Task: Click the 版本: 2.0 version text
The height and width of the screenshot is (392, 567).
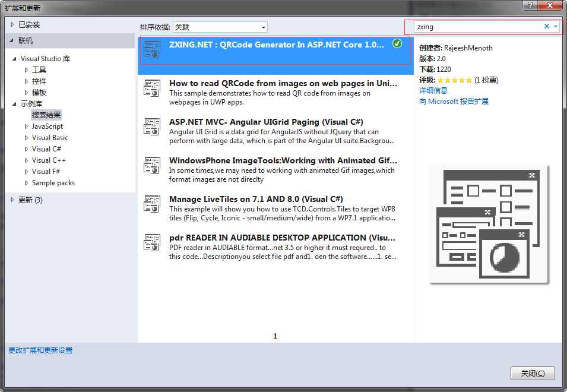Action: tap(432, 59)
